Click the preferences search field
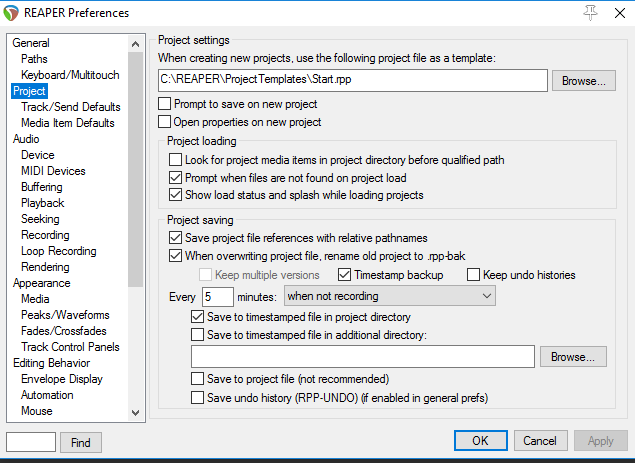 [x=31, y=442]
